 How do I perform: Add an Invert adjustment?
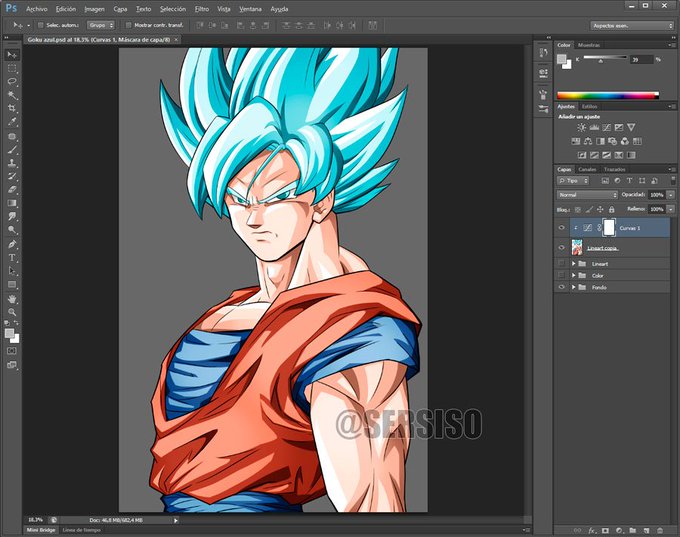582,155
